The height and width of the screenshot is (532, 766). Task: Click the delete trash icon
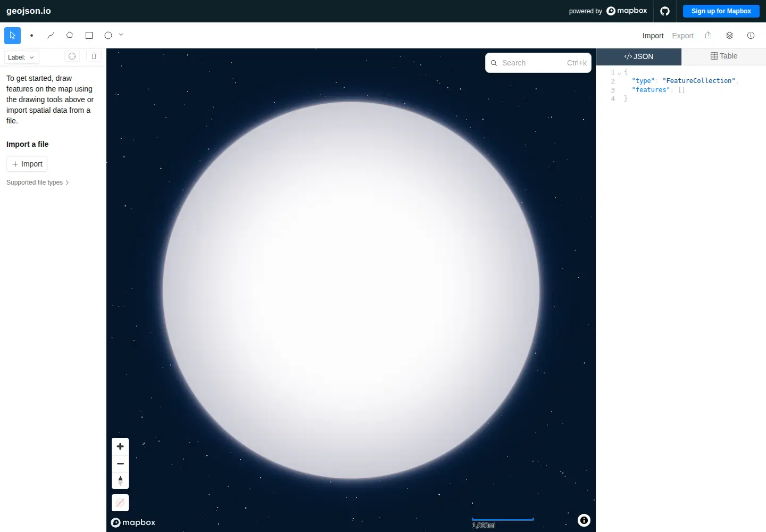tap(94, 56)
